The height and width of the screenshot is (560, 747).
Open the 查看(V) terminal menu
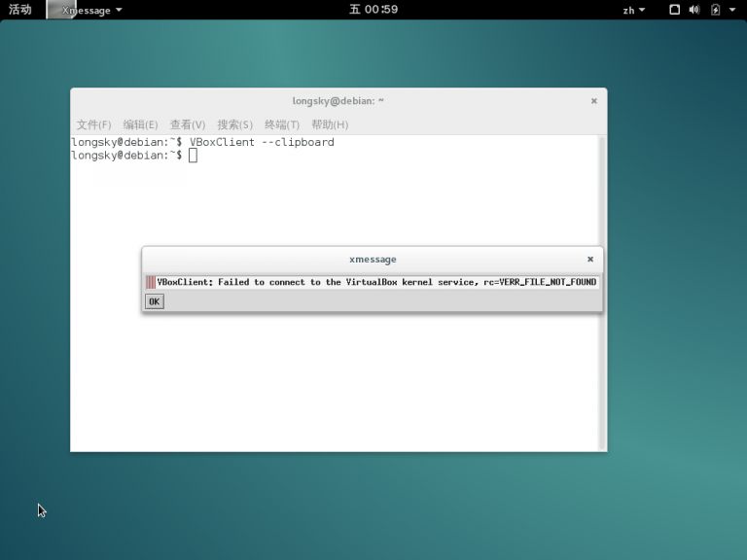coord(187,124)
